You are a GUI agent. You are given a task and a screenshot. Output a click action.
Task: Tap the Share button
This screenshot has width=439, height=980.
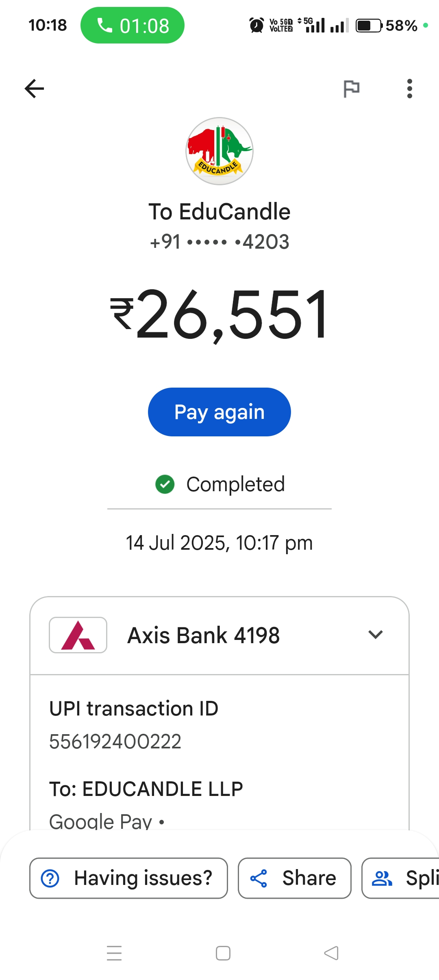point(294,878)
